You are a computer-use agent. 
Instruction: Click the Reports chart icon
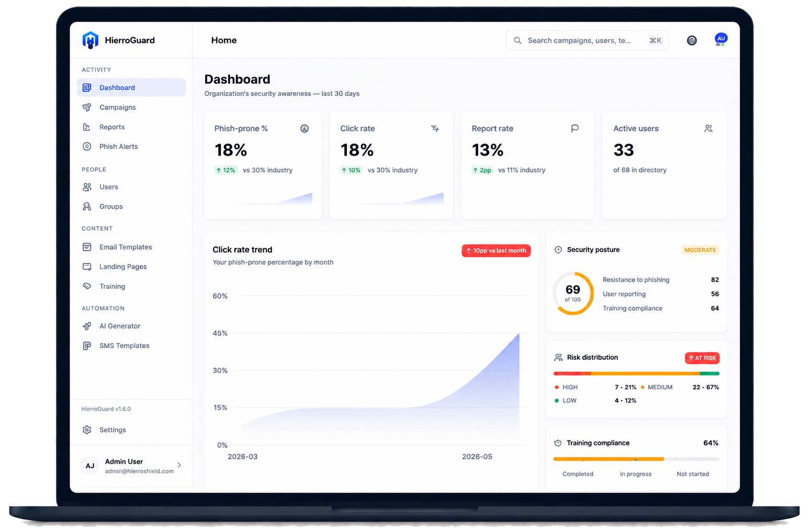pyautogui.click(x=87, y=127)
